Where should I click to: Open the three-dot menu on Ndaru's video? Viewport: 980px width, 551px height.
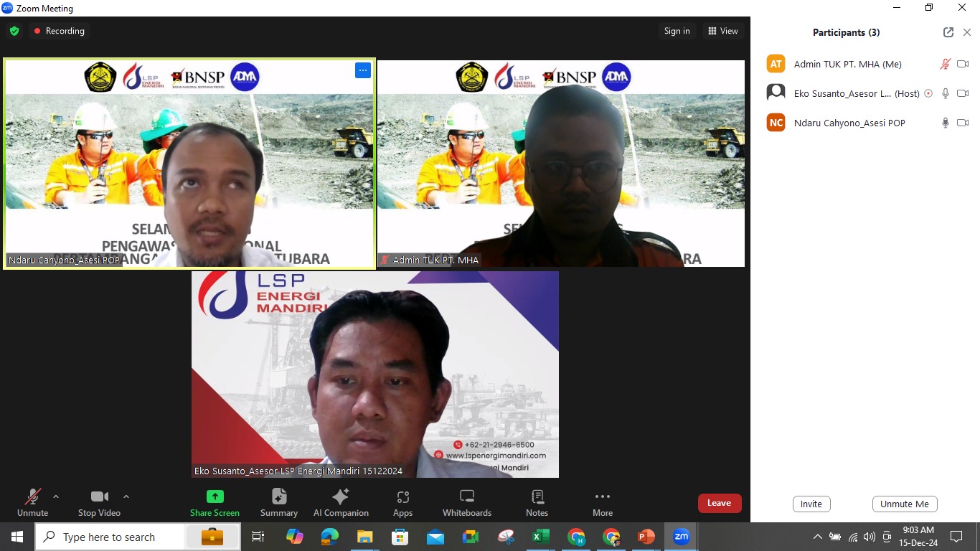(362, 70)
